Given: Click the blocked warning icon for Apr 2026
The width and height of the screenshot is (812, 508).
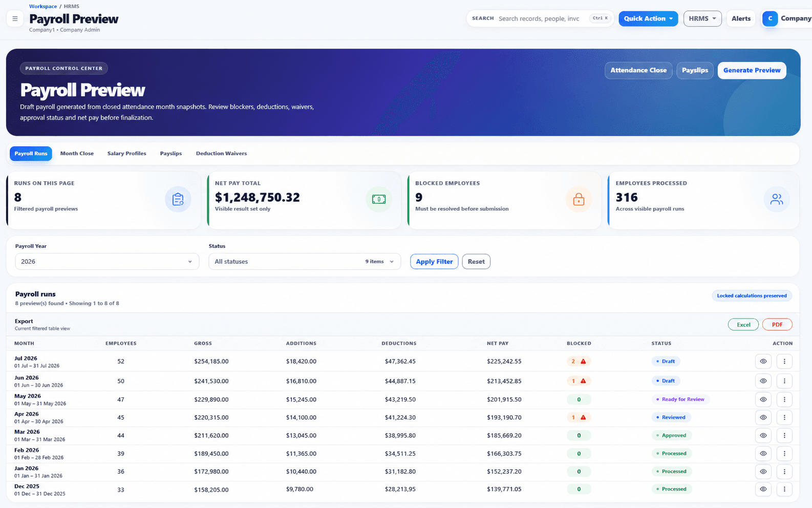Looking at the screenshot, I should pyautogui.click(x=583, y=417).
